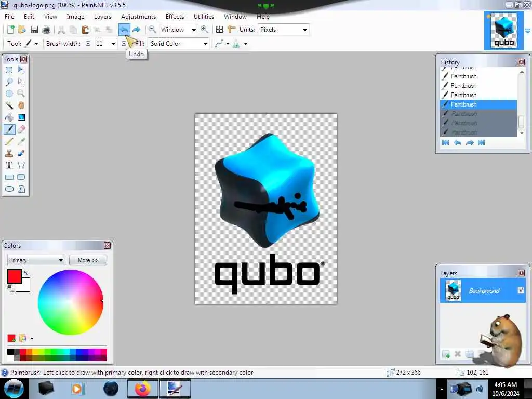
Task: Open the Layers menu
Action: coord(102,16)
